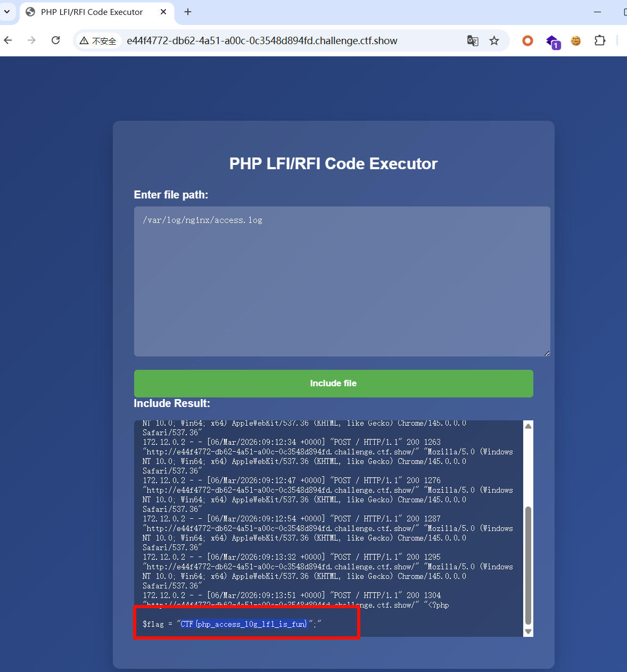Click the result scrollbar down arrow

point(528,631)
